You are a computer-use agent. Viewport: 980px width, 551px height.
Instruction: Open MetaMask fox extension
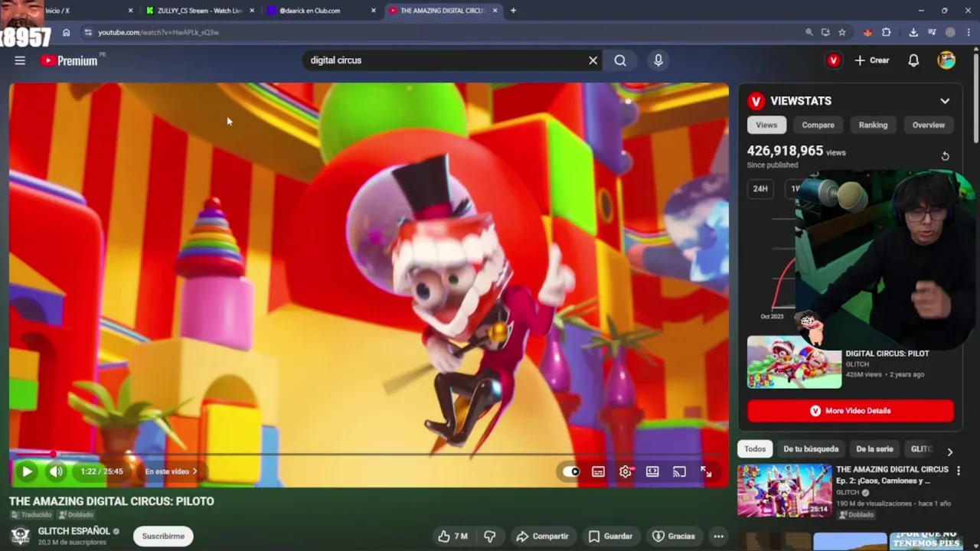point(867,32)
